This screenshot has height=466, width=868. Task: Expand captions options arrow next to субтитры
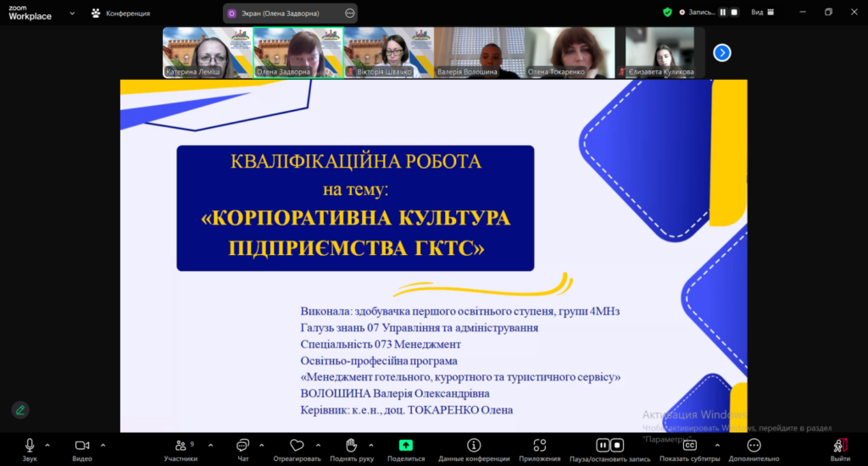click(x=717, y=445)
